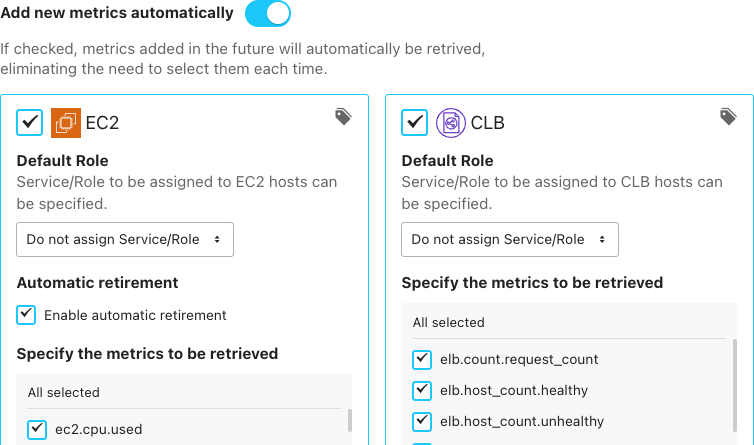Uncheck elb.host_count.healthy metric
Viewport: 754px width, 445px height.
pos(422,390)
